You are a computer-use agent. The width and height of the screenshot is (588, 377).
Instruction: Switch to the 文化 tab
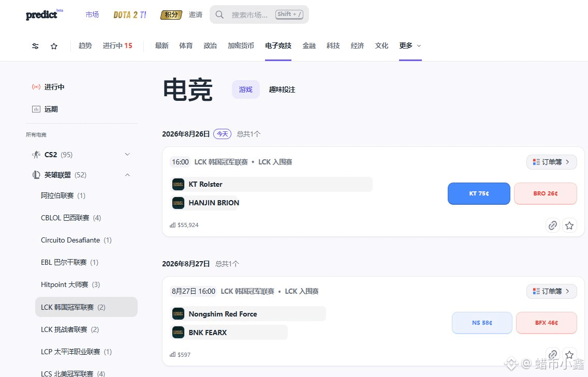381,46
